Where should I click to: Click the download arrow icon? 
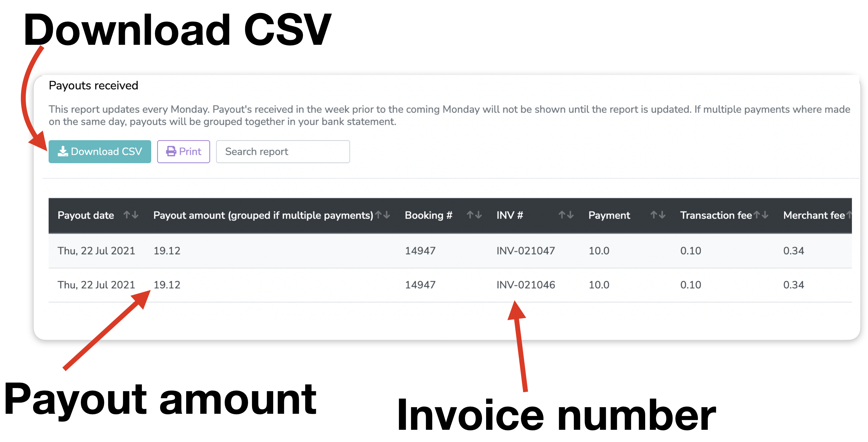click(x=63, y=151)
